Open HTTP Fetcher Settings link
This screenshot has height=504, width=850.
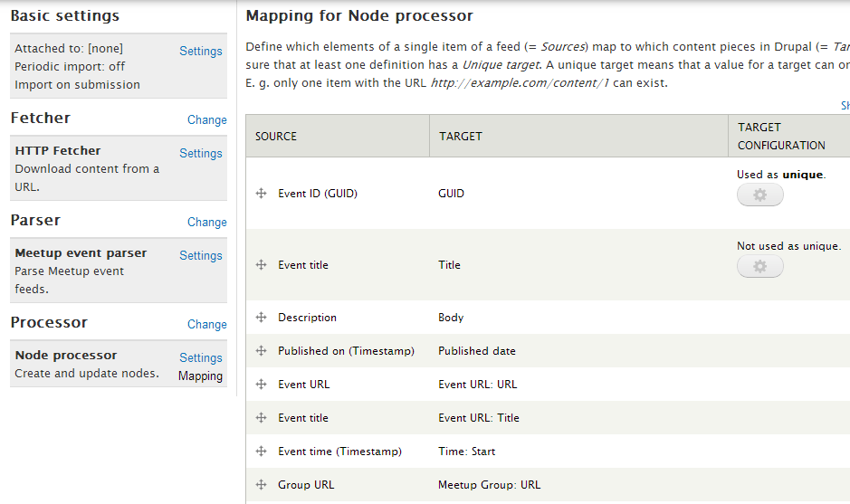click(x=201, y=153)
